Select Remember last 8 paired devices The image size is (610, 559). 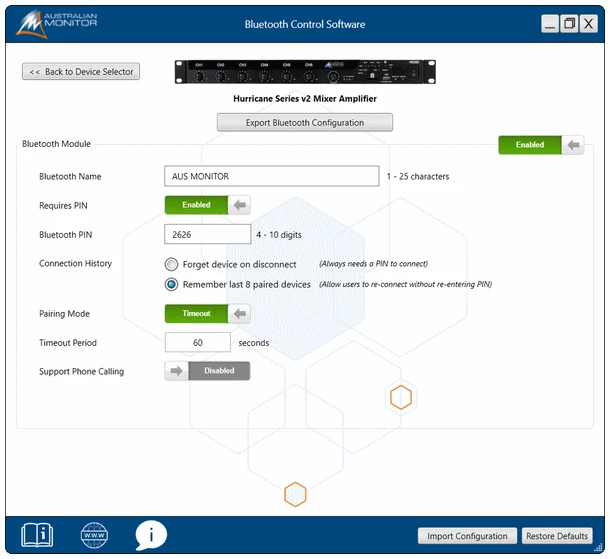(x=172, y=284)
